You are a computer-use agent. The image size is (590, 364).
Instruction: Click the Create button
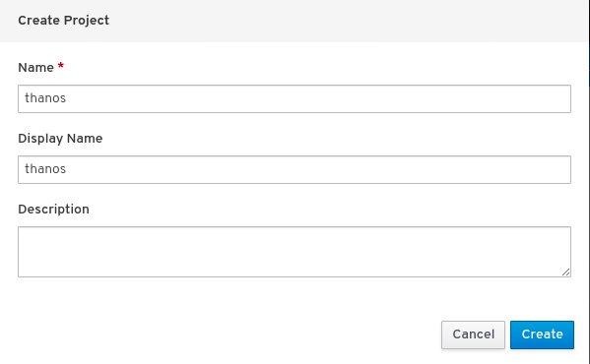tap(542, 334)
